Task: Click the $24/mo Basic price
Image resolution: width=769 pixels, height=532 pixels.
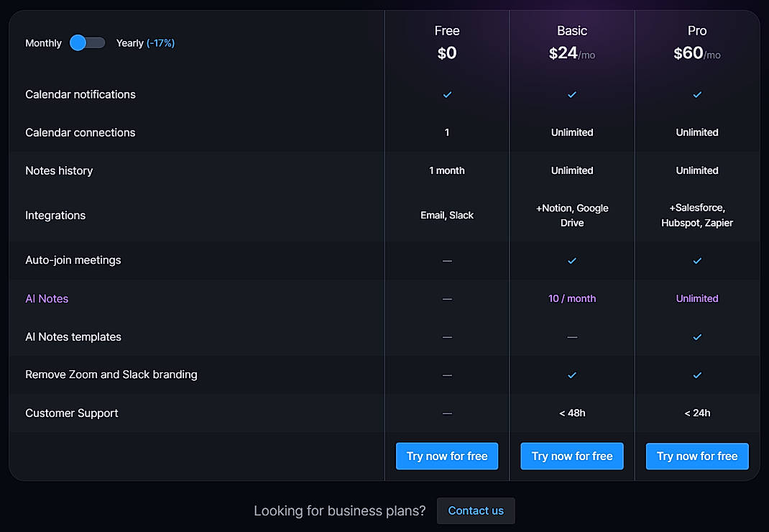Action: point(572,53)
